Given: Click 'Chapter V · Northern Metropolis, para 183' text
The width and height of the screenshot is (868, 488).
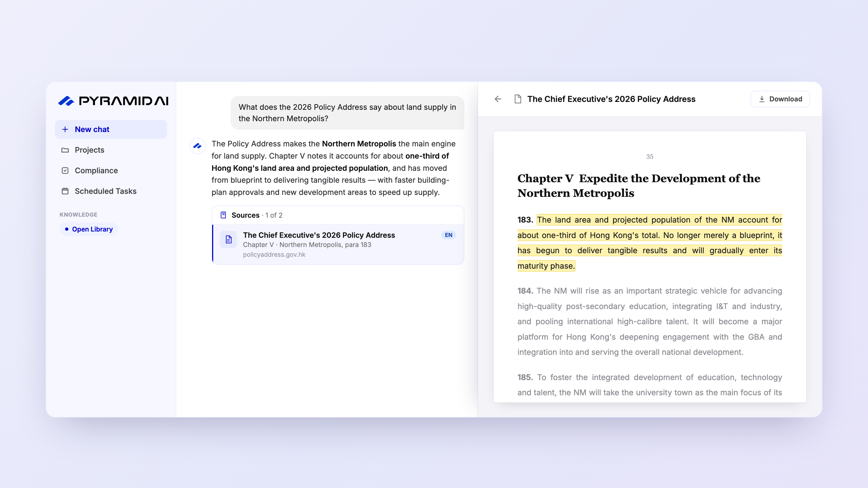Looking at the screenshot, I should [307, 245].
